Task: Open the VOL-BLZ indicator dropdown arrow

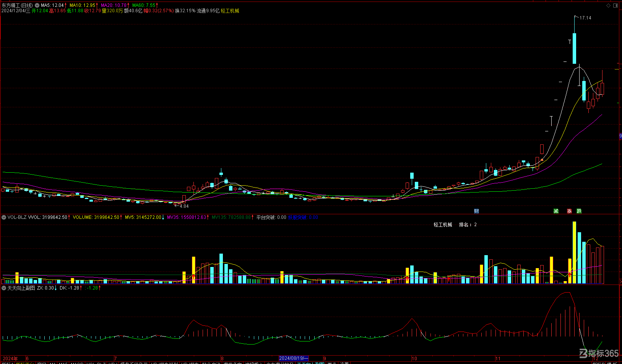Action: [x=4, y=217]
